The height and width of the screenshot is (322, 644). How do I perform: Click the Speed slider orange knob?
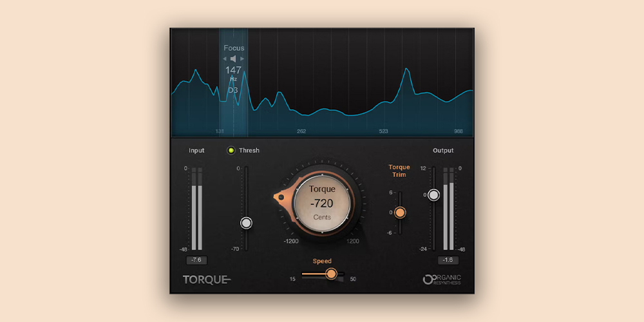click(331, 274)
